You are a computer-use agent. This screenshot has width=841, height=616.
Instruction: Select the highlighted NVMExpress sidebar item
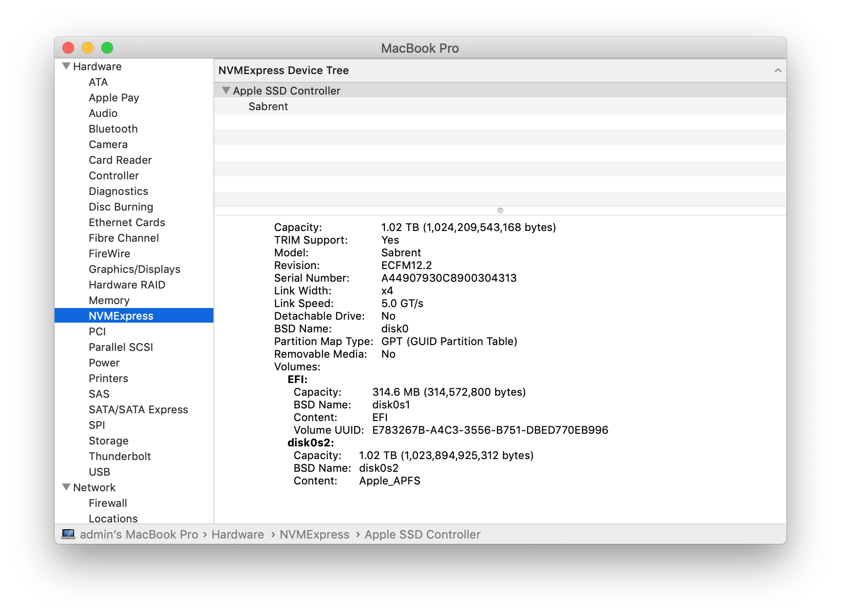134,315
